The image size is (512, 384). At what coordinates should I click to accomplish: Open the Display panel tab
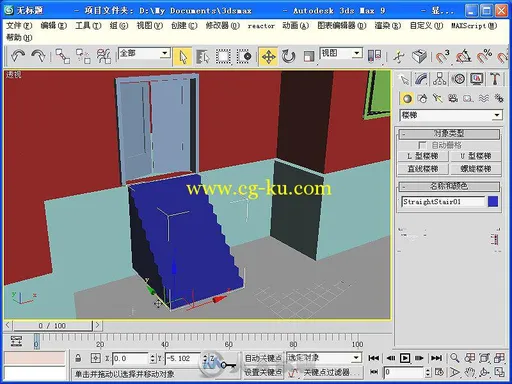[x=477, y=79]
